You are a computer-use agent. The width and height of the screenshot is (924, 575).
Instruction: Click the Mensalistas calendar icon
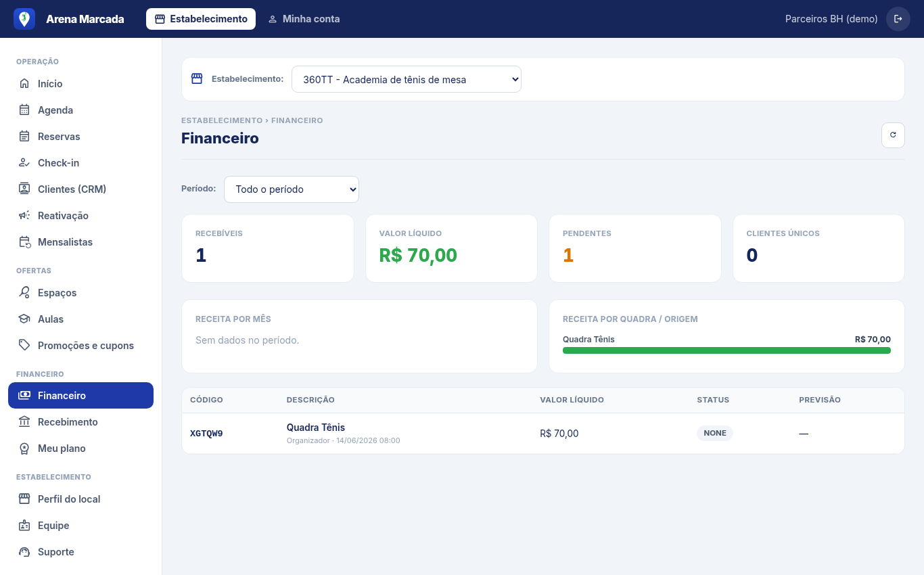pyautogui.click(x=24, y=242)
